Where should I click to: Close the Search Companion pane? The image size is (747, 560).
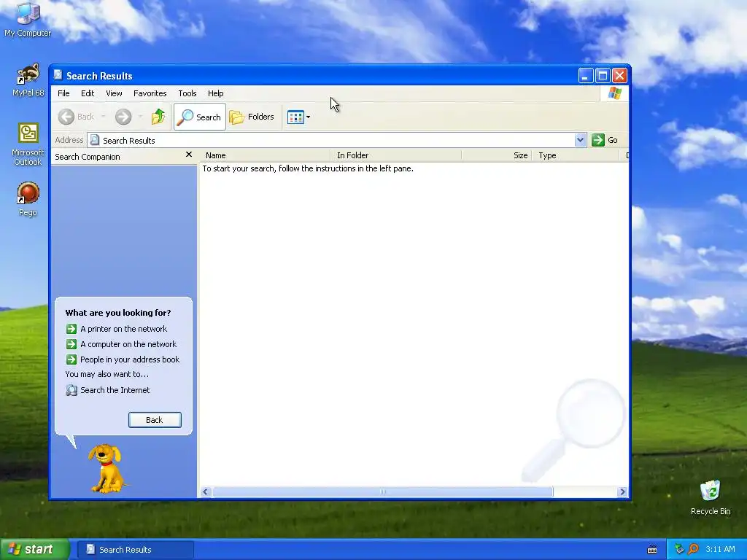click(x=189, y=155)
